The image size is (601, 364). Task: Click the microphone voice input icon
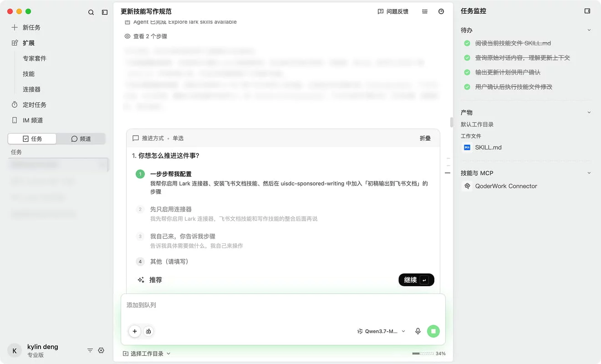point(418,331)
